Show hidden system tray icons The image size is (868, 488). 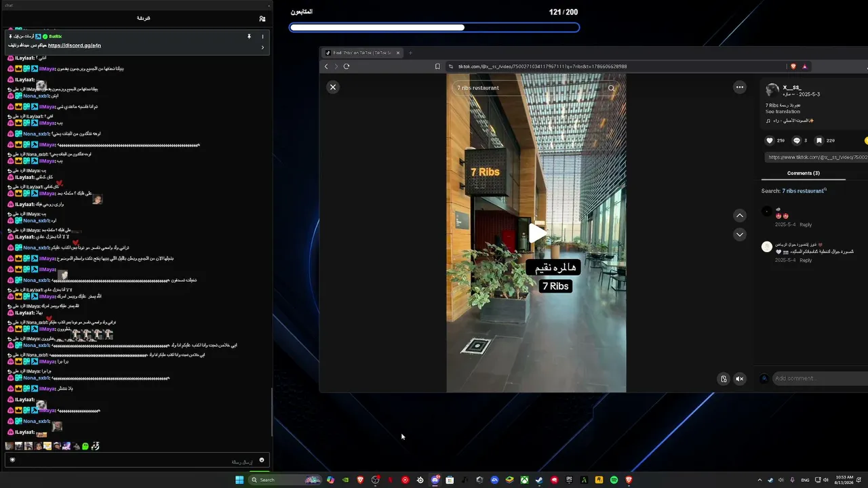(x=759, y=480)
